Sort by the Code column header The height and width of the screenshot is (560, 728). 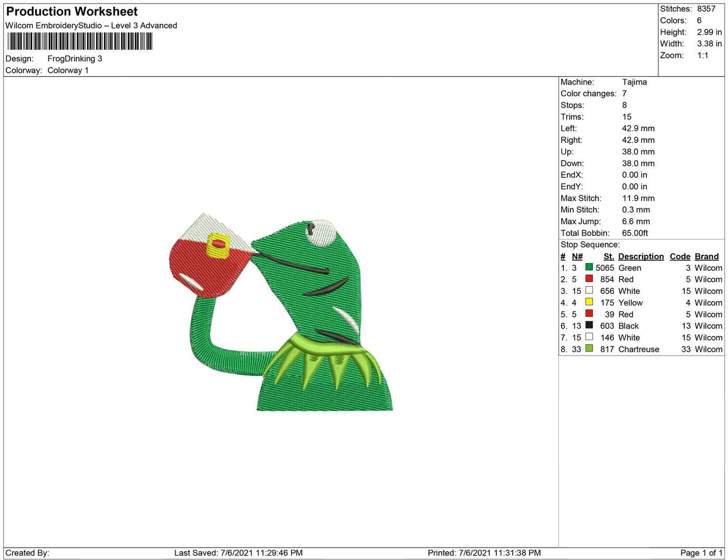(x=680, y=256)
